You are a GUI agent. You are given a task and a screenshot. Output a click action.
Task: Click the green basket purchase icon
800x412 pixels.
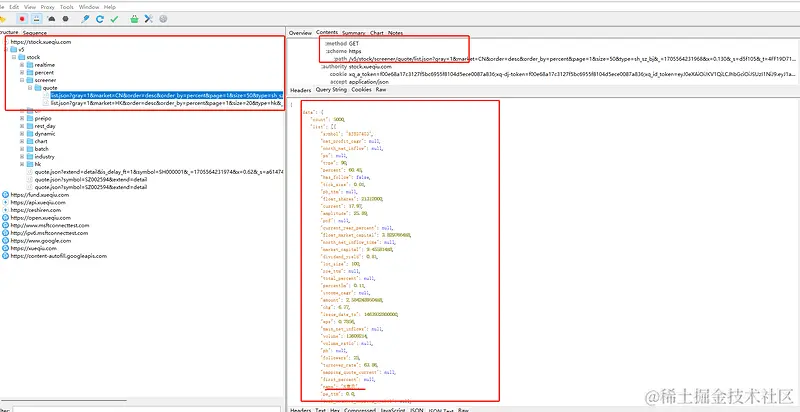tap(134, 19)
